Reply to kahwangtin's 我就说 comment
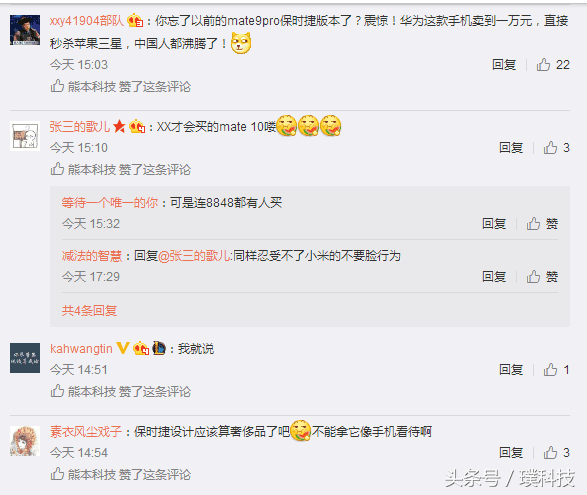This screenshot has height=495, width=587. (511, 370)
